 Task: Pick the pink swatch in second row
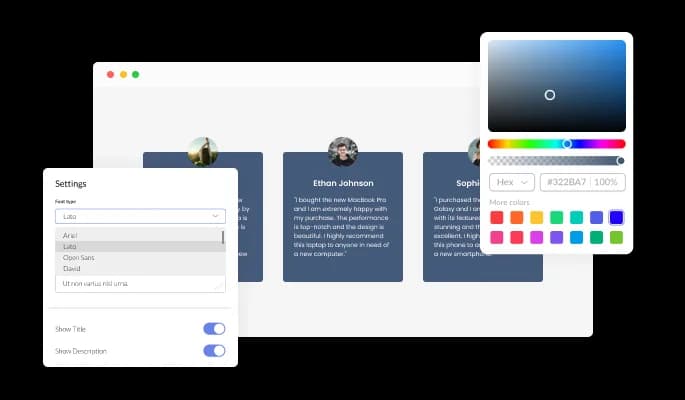(497, 237)
